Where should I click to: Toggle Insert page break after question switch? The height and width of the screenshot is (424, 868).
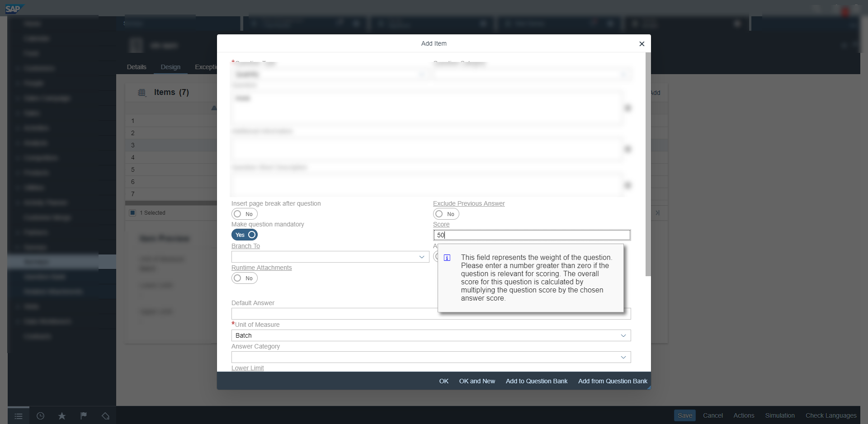tap(245, 214)
